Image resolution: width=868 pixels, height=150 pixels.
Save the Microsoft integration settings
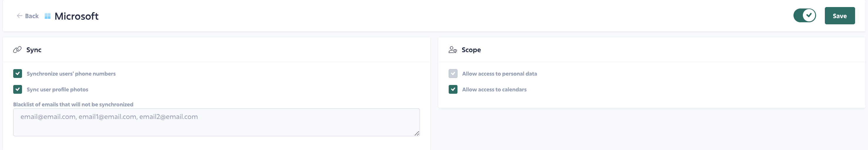(x=840, y=16)
